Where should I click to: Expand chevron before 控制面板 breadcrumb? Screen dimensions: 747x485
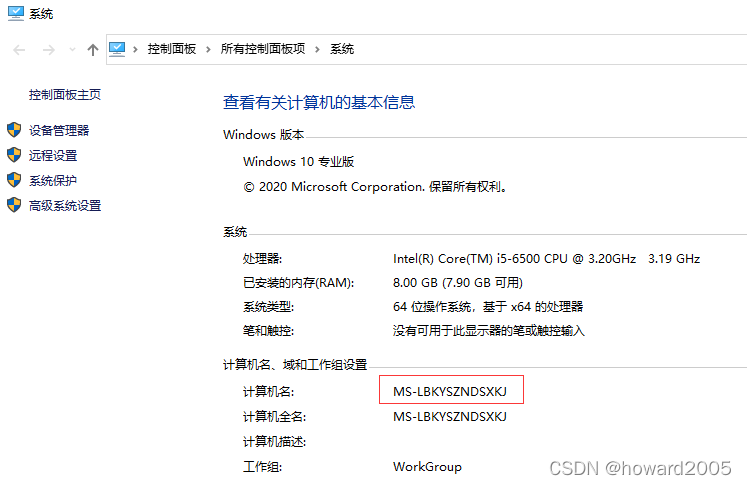135,49
